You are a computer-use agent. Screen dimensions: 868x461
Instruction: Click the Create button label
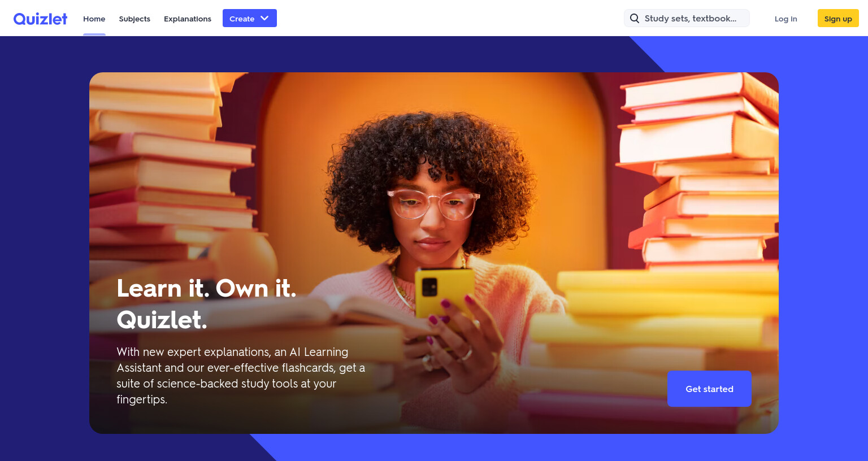pos(242,19)
